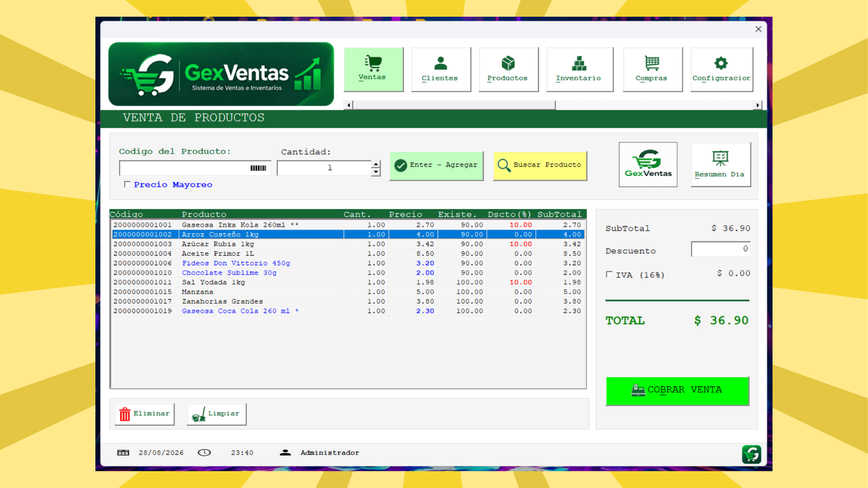868x488 pixels.
Task: Click the GexVentas logo button
Action: pyautogui.click(x=648, y=164)
